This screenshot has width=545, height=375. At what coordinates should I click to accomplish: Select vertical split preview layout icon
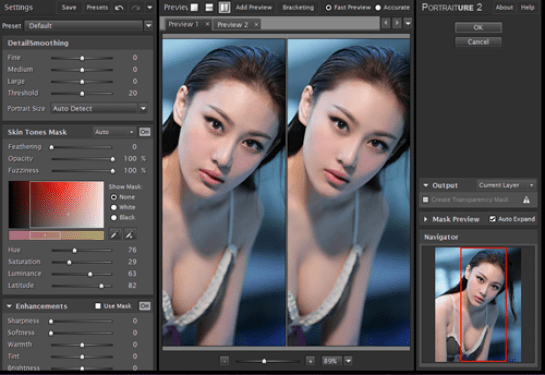(225, 7)
